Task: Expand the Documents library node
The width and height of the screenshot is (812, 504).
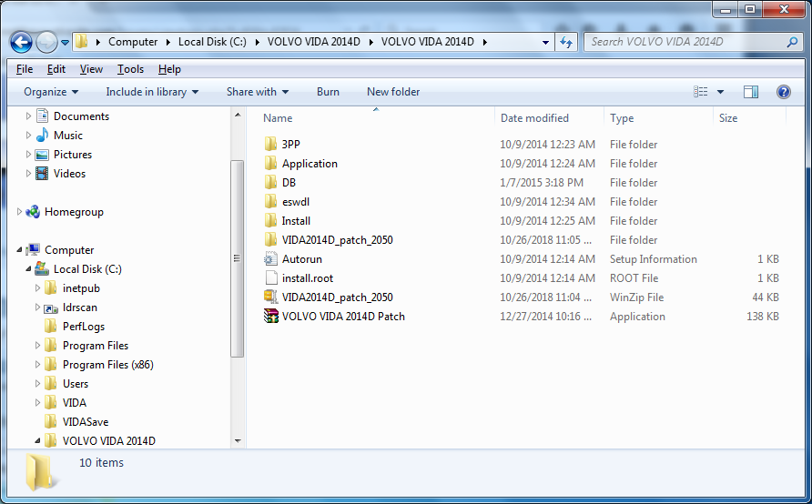Action: [28, 116]
